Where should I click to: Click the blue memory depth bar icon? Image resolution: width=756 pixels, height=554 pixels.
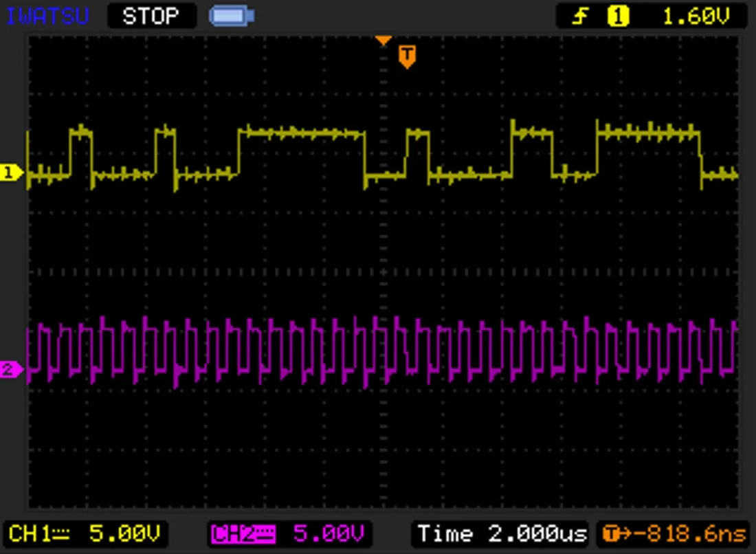click(x=232, y=16)
